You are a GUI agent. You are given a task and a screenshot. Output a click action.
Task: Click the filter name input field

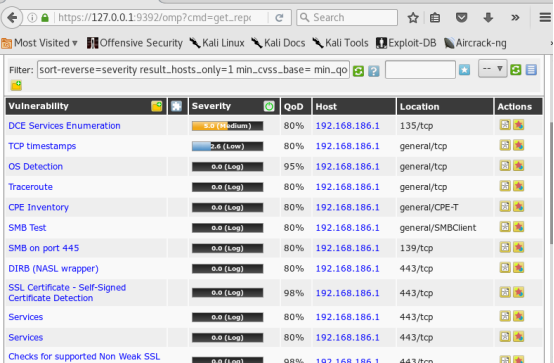(420, 70)
